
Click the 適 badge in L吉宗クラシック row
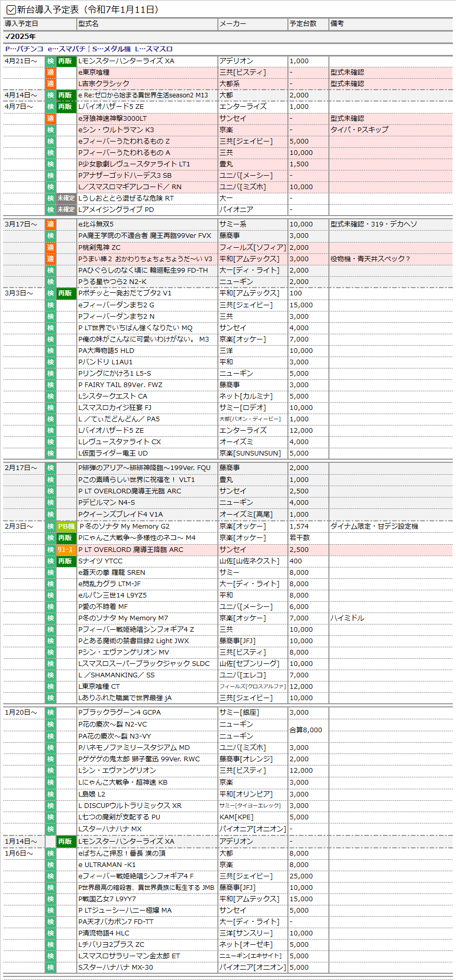point(50,84)
